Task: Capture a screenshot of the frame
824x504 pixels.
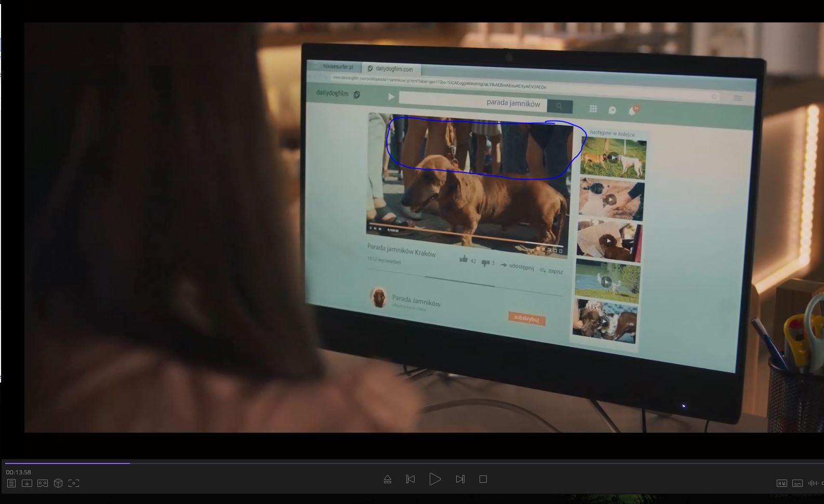Action: tap(74, 483)
